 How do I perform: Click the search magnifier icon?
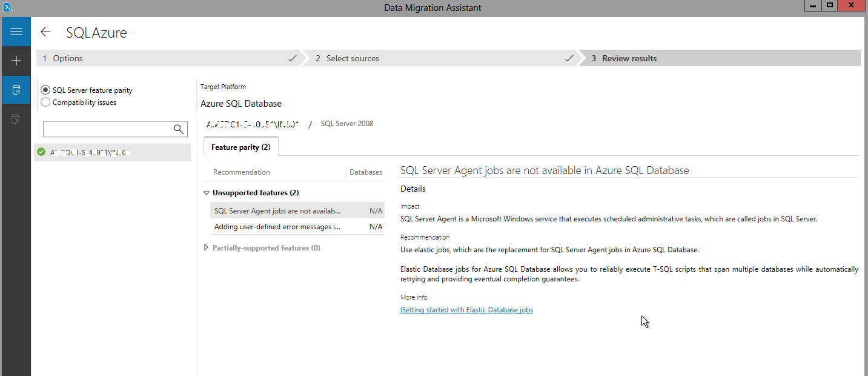point(179,129)
